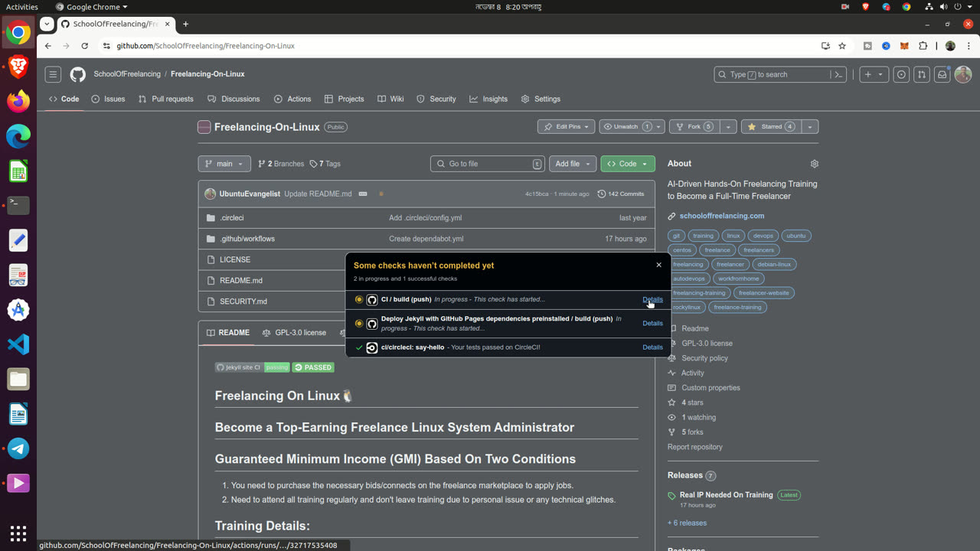Screen dimensions: 980x551
Task: Reload the page in Chrome
Action: (x=84, y=46)
